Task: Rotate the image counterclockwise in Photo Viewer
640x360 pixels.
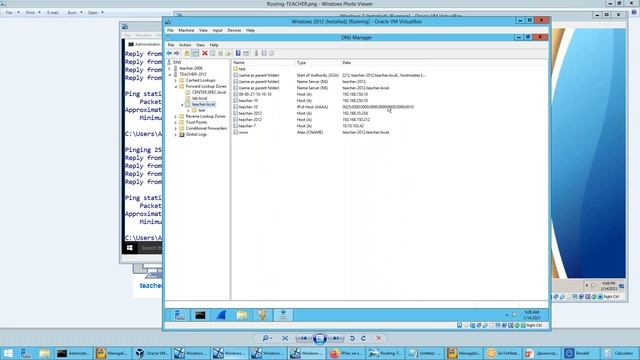Action: pyautogui.click(x=352, y=338)
